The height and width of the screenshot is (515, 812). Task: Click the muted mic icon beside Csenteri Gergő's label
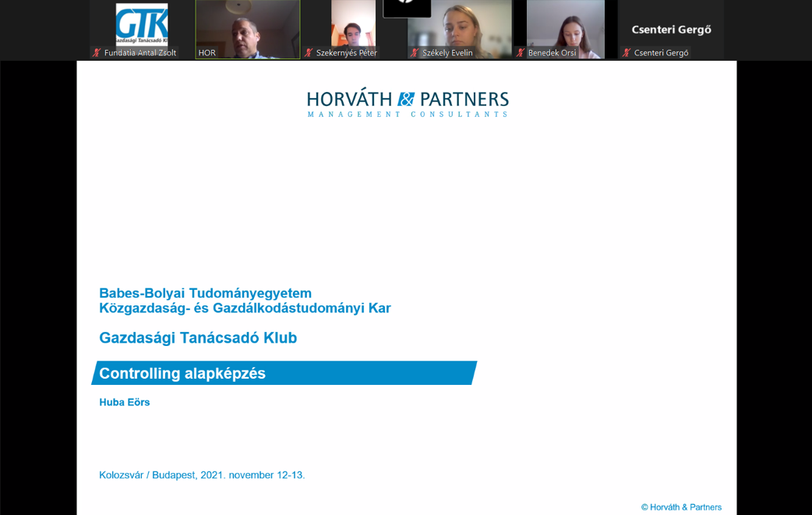point(626,53)
